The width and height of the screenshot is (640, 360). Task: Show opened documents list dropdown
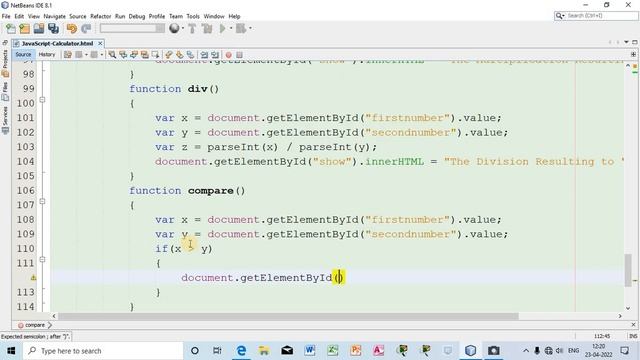pos(627,42)
